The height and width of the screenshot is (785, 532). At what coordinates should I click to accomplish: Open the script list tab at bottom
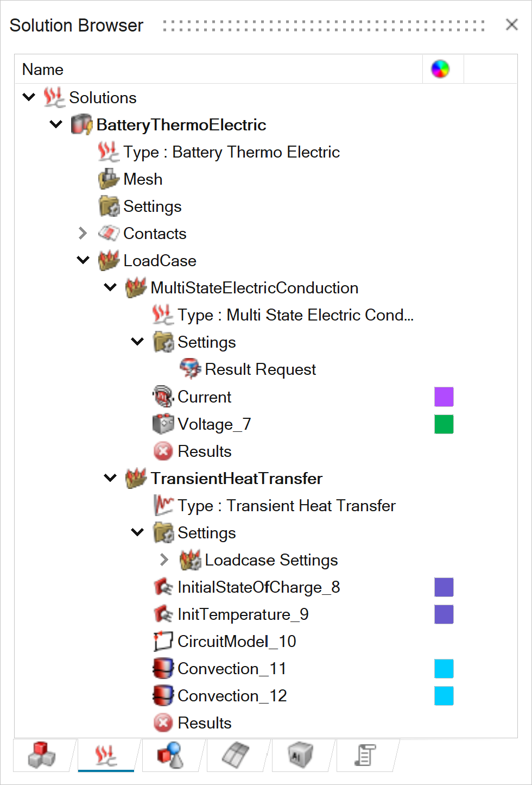(x=365, y=755)
